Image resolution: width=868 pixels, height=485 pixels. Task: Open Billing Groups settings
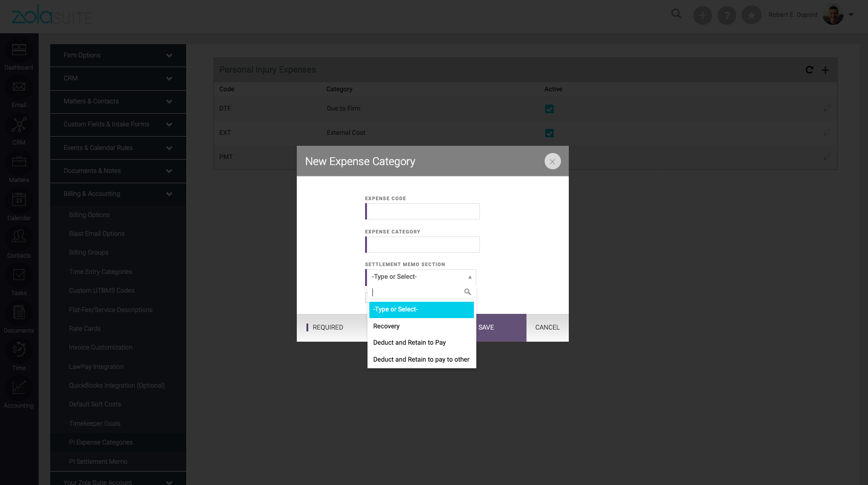pyautogui.click(x=89, y=252)
